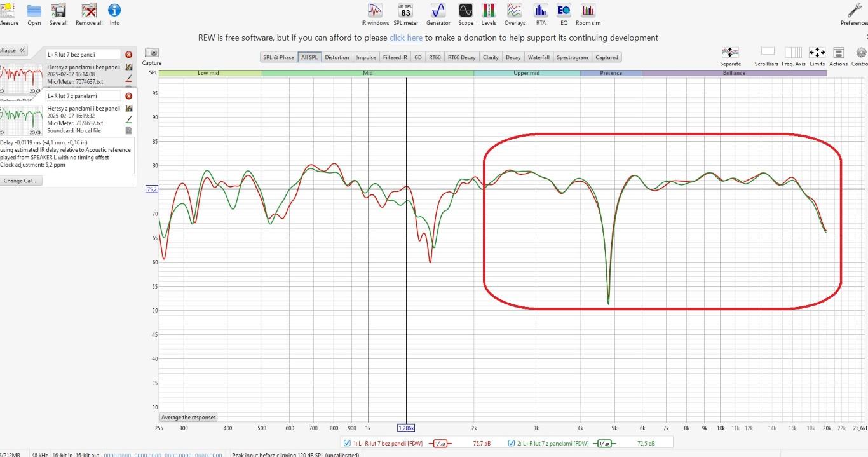Uncheck trace '1: L+R lut 7 bez paneli'
The image size is (868, 457).
(347, 444)
